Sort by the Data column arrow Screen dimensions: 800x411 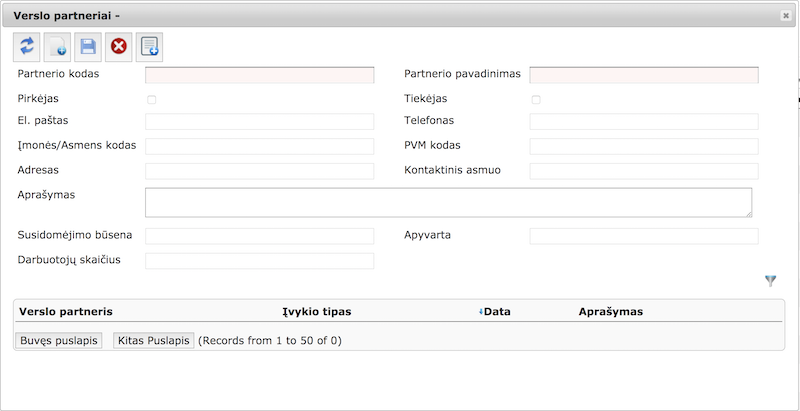coord(481,312)
